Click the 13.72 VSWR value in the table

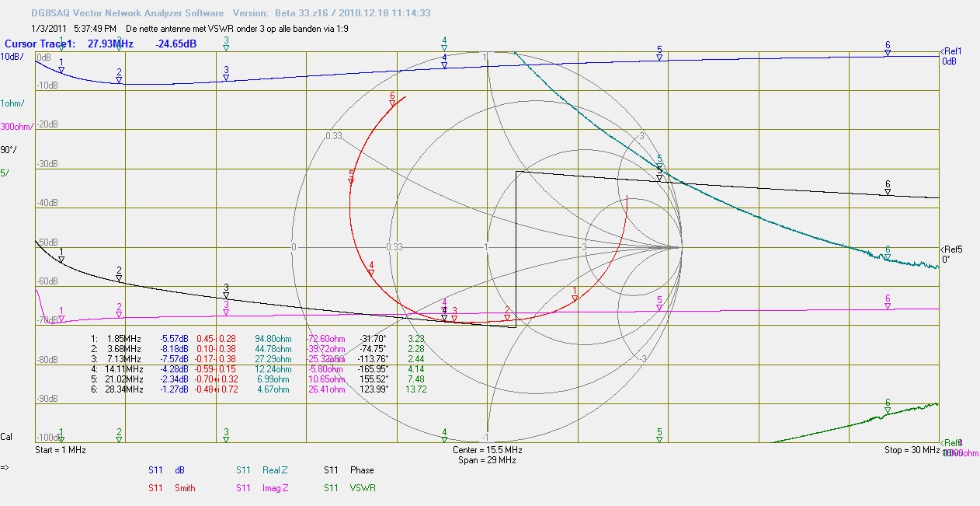(416, 389)
